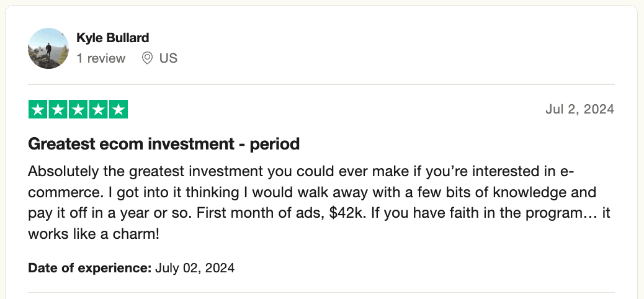Click the location pin icon beside US
This screenshot has height=299, width=644.
tap(148, 58)
